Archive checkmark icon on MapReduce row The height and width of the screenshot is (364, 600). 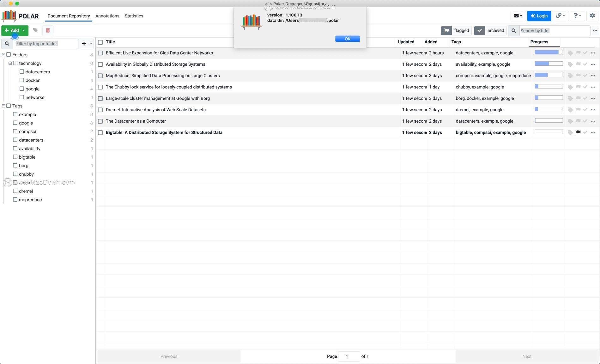pos(585,76)
